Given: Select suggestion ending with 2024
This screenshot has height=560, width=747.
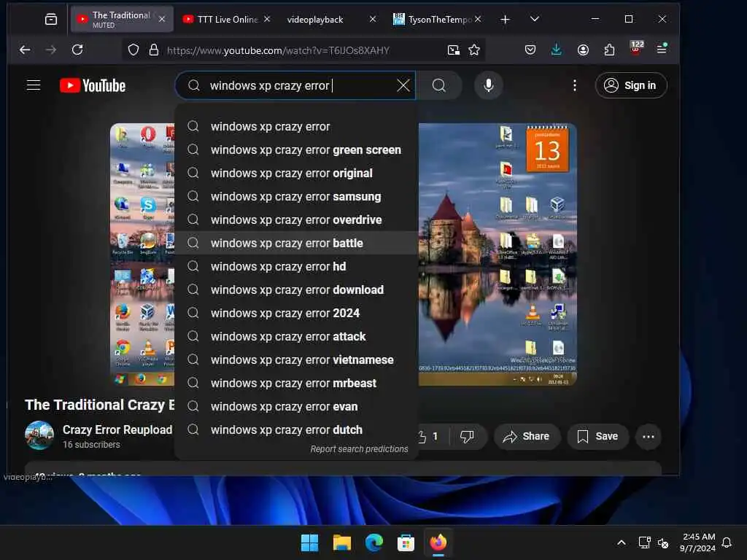Looking at the screenshot, I should pyautogui.click(x=296, y=314).
